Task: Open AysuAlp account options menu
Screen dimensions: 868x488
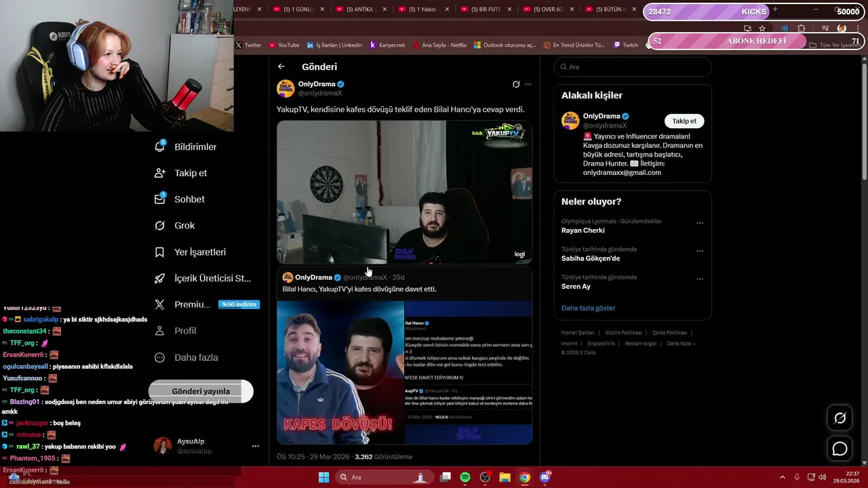Action: [x=255, y=446]
